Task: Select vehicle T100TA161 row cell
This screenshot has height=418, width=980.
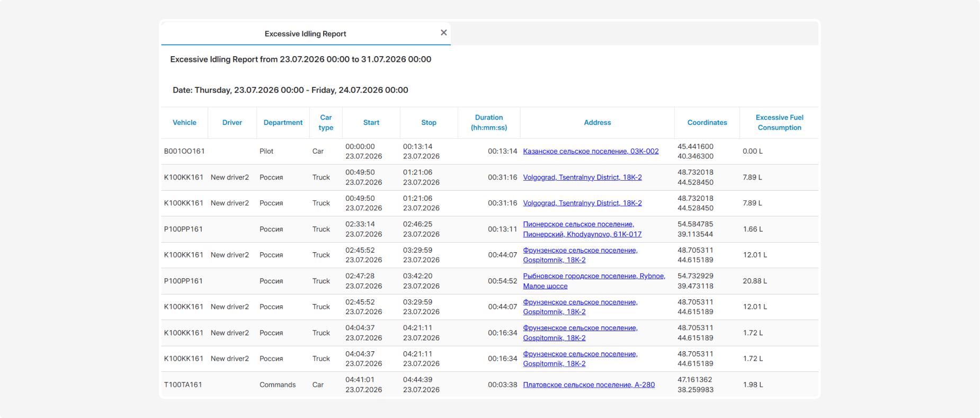Action: pos(183,385)
